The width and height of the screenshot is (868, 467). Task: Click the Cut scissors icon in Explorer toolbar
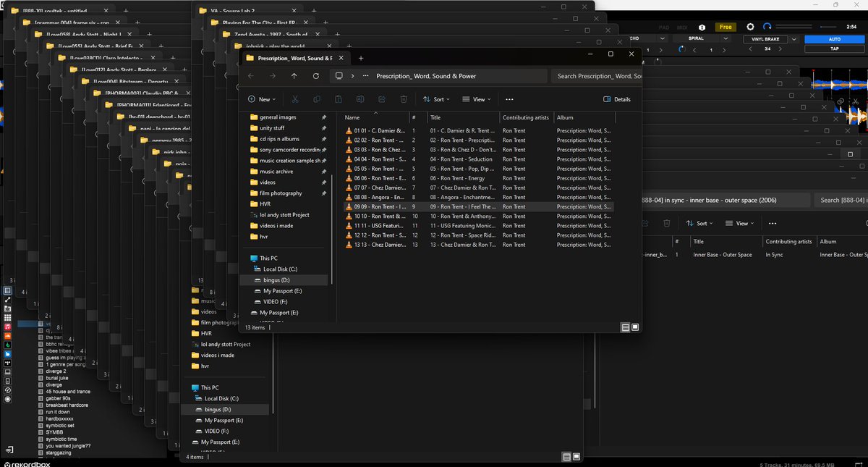[295, 99]
